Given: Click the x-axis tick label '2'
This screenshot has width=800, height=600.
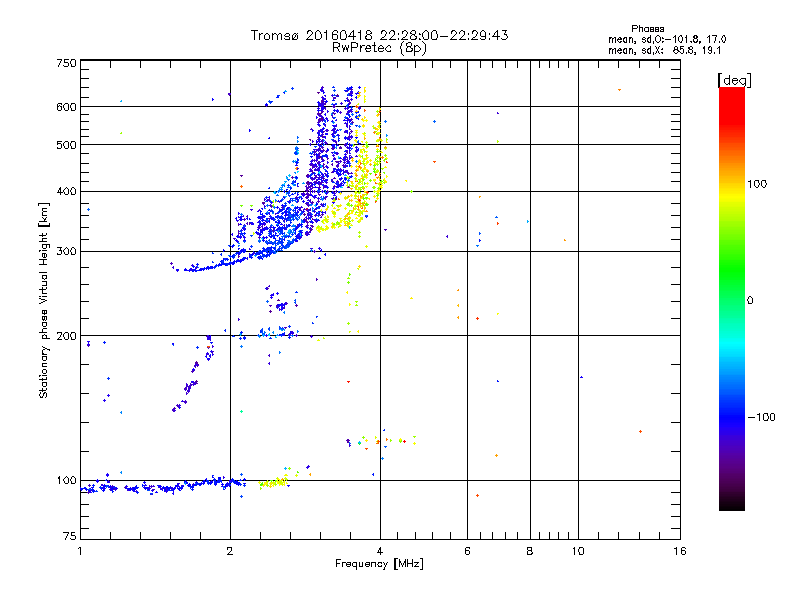Looking at the screenshot, I should click(x=230, y=551).
